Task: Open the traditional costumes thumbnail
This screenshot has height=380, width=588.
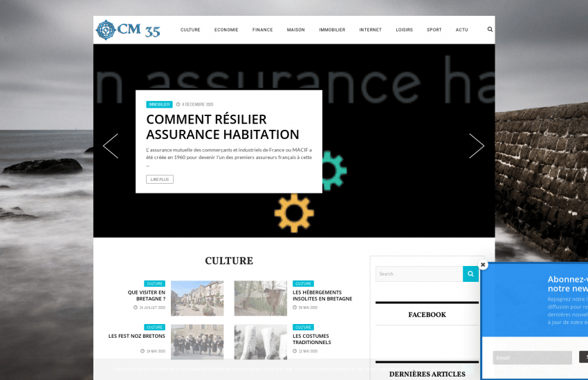Action: click(261, 342)
